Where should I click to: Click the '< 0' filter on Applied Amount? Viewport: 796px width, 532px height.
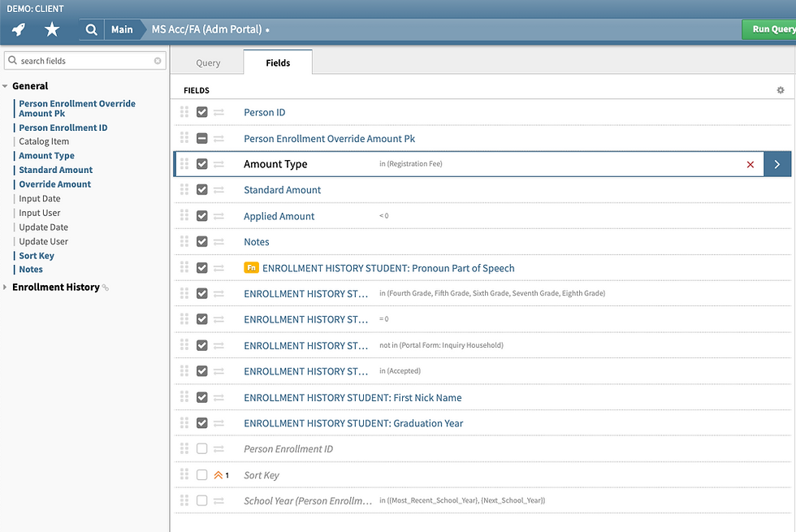[x=383, y=216]
